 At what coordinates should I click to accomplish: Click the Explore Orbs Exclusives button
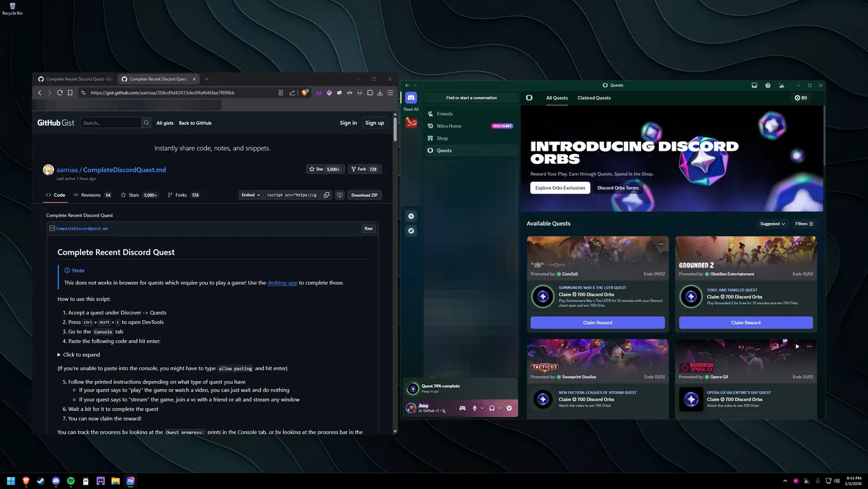pos(560,187)
